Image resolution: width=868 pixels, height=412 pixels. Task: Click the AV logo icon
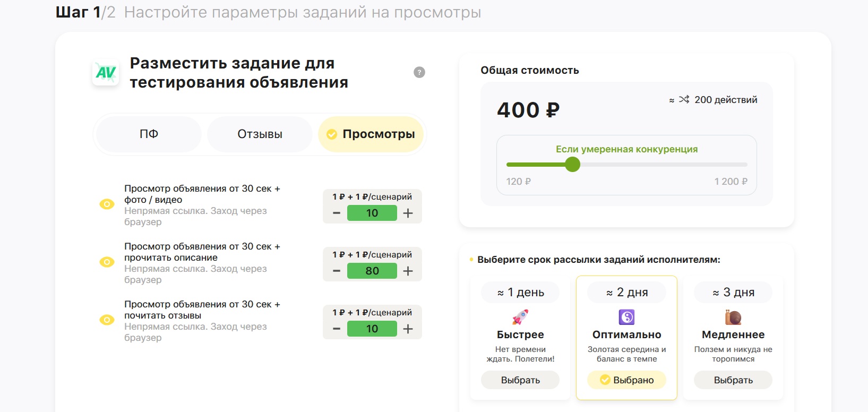106,73
